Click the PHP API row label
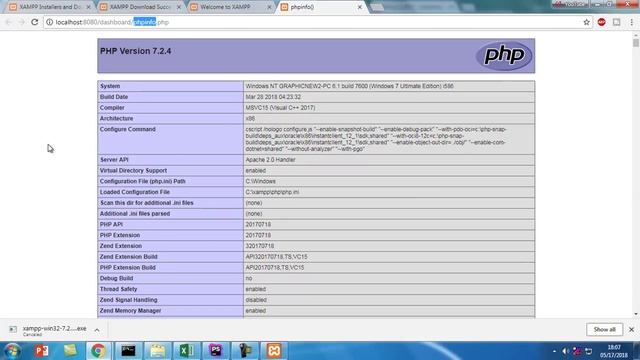 (111, 224)
